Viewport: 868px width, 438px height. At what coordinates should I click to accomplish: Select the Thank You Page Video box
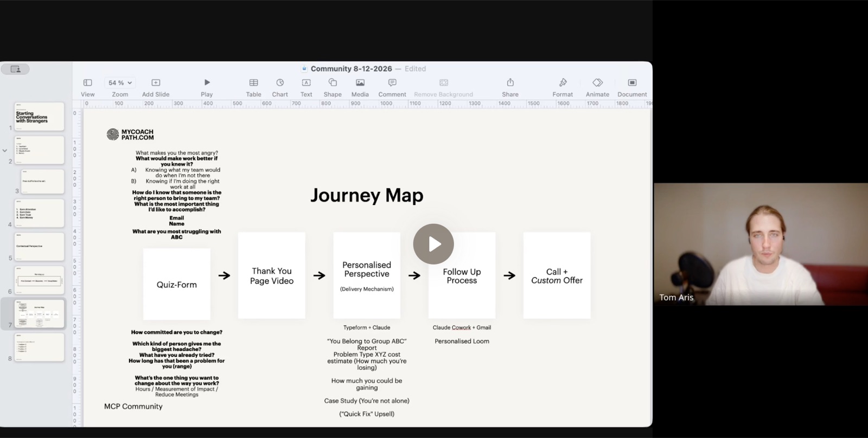[x=272, y=275]
